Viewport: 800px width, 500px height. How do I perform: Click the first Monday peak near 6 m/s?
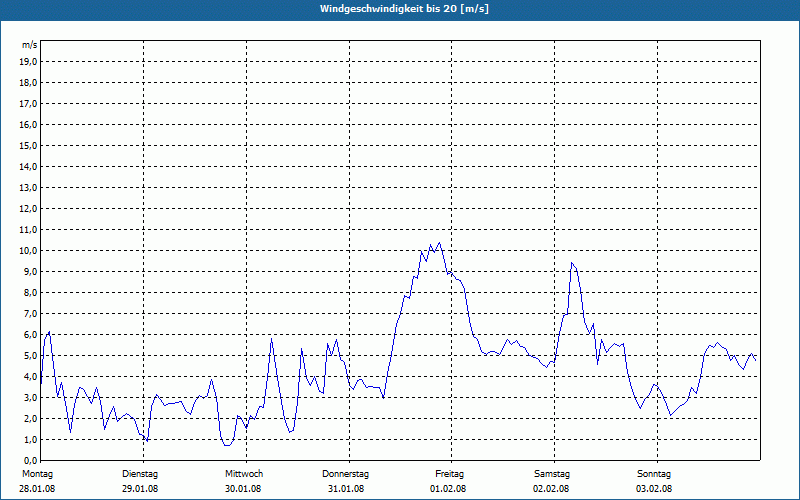tap(49, 332)
